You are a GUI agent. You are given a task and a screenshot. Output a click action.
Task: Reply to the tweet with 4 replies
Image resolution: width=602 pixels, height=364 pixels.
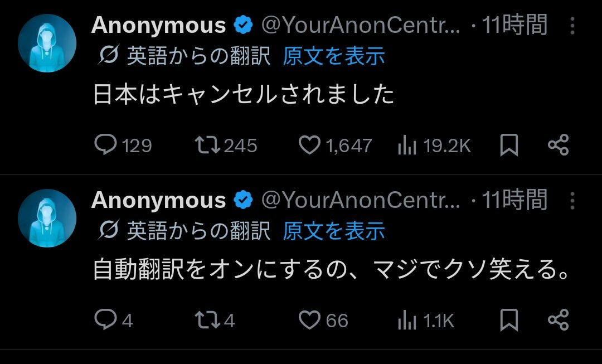tap(105, 320)
